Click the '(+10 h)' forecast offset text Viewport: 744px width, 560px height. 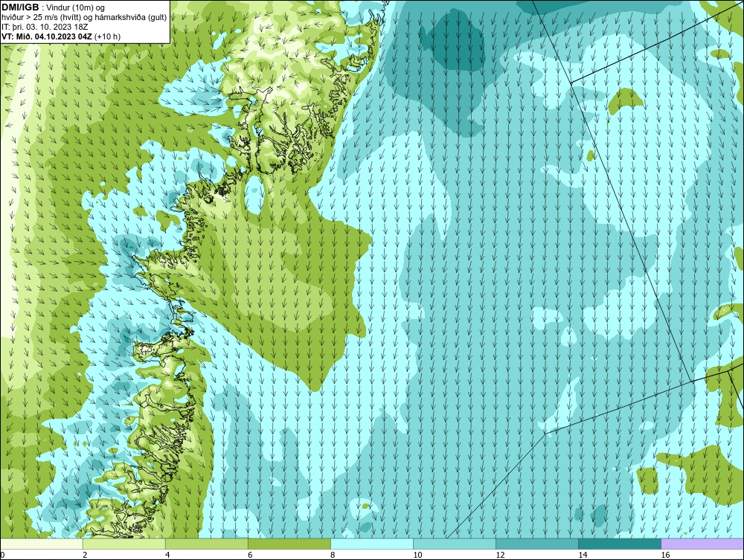coord(108,36)
